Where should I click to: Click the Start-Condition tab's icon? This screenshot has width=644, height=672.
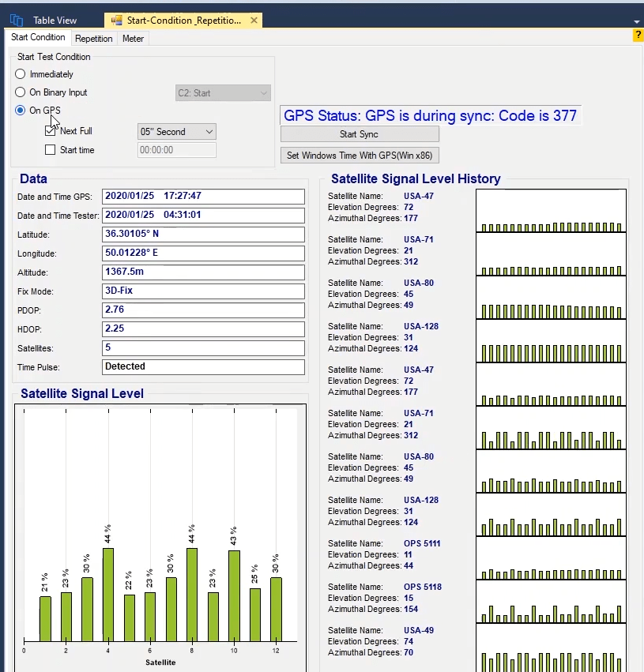pyautogui.click(x=116, y=21)
